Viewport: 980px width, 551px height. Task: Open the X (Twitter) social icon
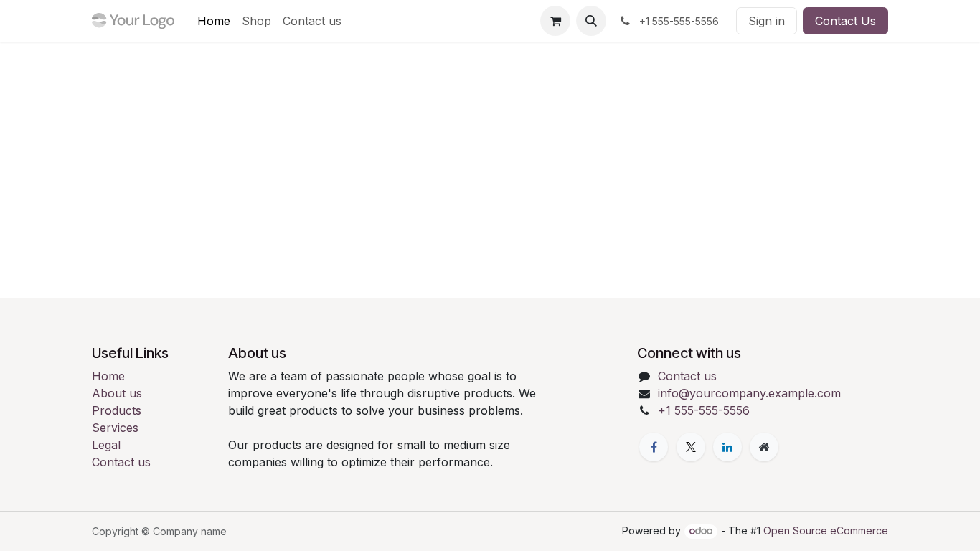point(691,447)
